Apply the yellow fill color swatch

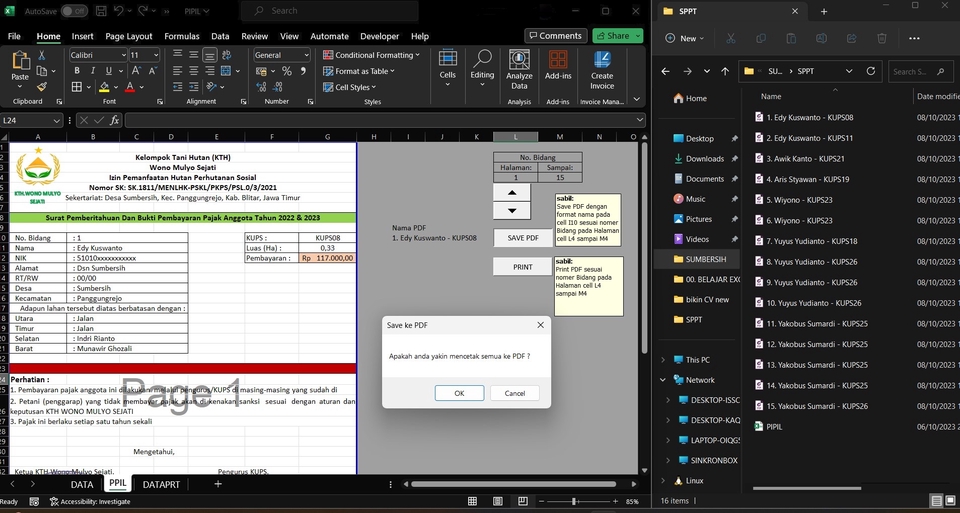click(104, 87)
